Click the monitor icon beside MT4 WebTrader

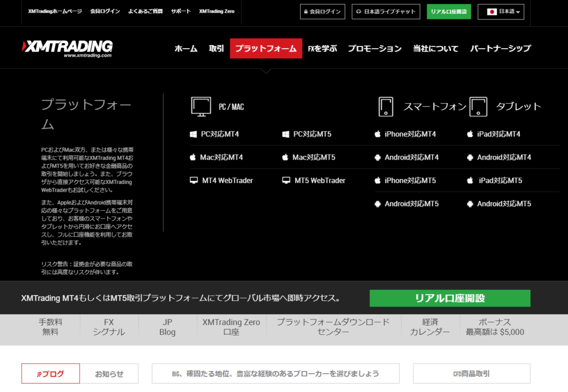pos(194,181)
